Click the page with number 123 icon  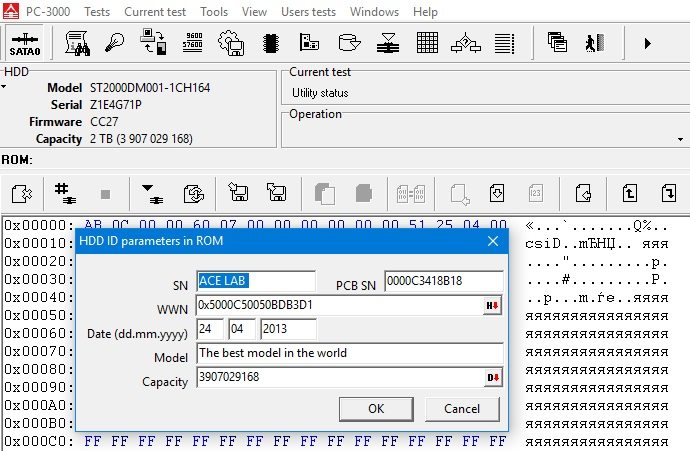536,193
